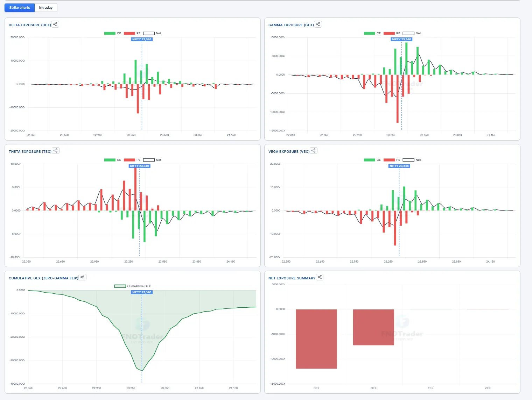Switch to the Intraday tab
Viewport: 532px width, 400px height.
[x=46, y=8]
